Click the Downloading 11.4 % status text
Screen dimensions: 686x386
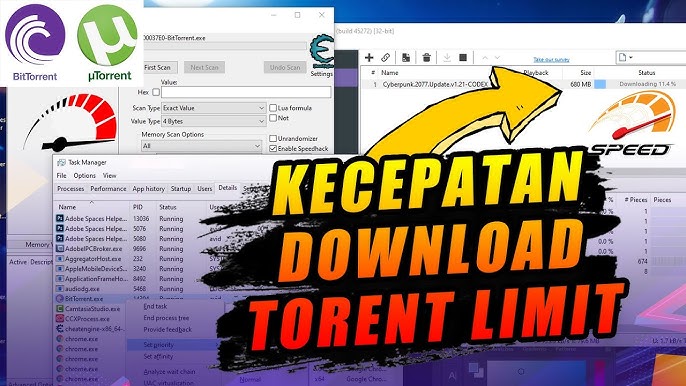click(648, 84)
